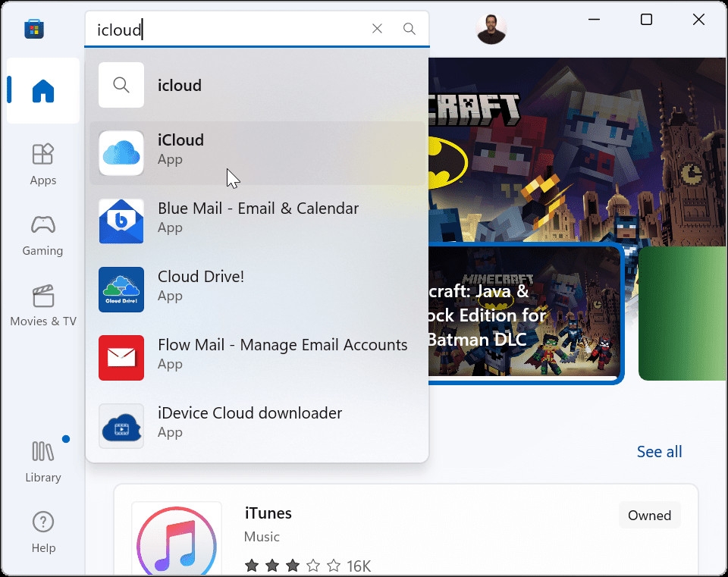Select the plain icloud search suggestion
Viewport: 728px width, 577px height.
coord(180,85)
